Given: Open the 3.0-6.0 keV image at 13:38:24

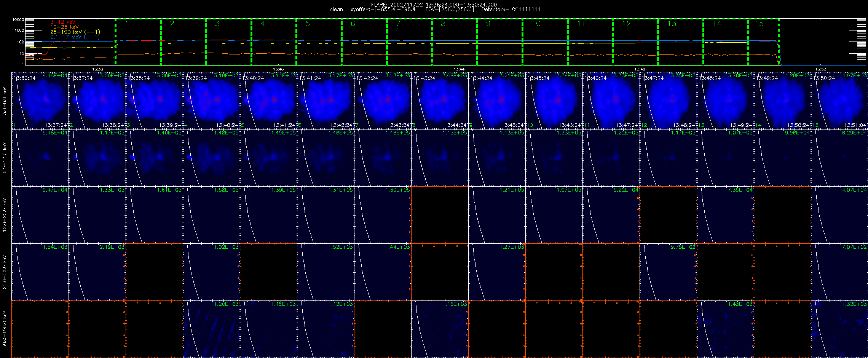Looking at the screenshot, I should tap(155, 101).
